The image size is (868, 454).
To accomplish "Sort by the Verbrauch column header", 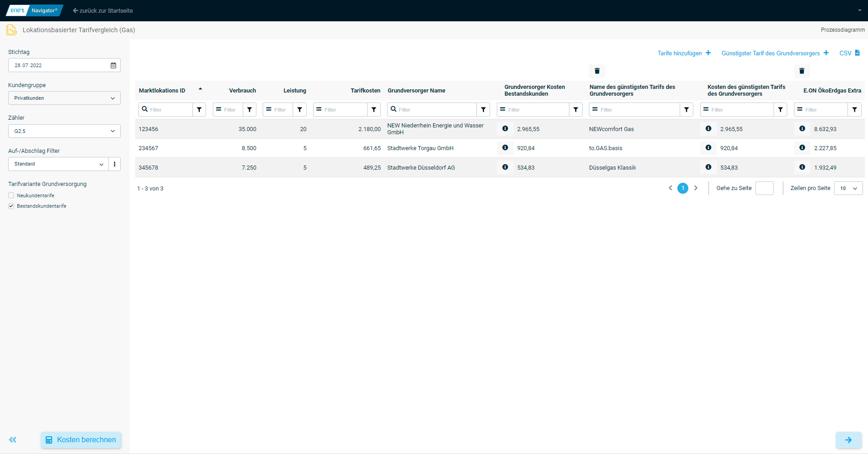I will (x=242, y=91).
